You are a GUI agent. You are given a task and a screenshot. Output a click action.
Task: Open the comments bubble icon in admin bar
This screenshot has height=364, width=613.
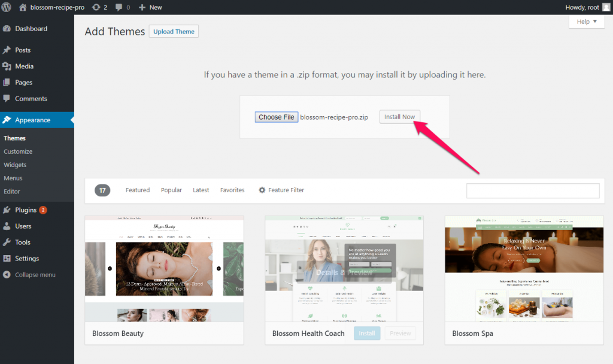point(119,7)
